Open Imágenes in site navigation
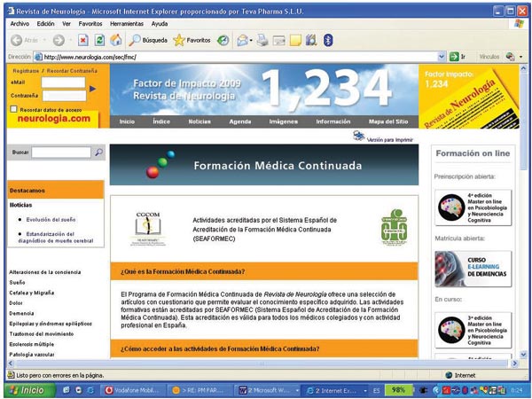532x399 pixels. pos(284,121)
